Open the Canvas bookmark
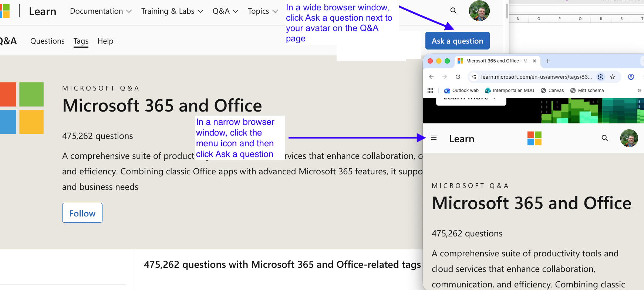 (552, 91)
